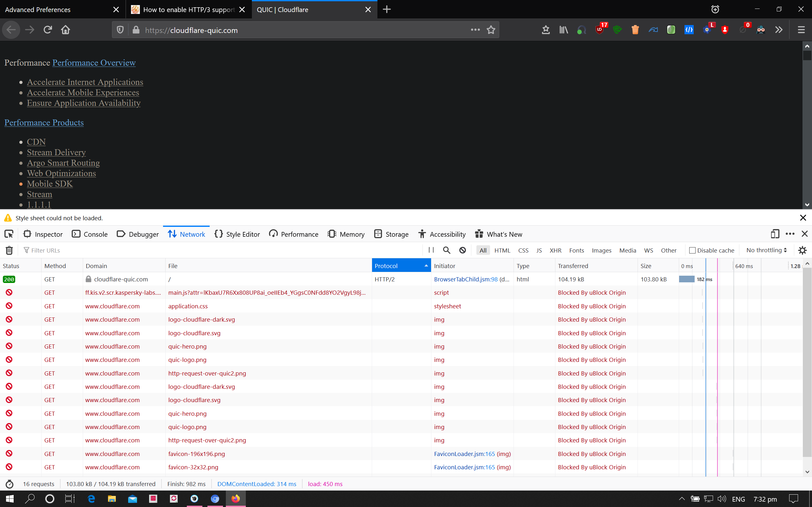812x507 pixels.
Task: Open the Performance Overview link
Action: 94,63
